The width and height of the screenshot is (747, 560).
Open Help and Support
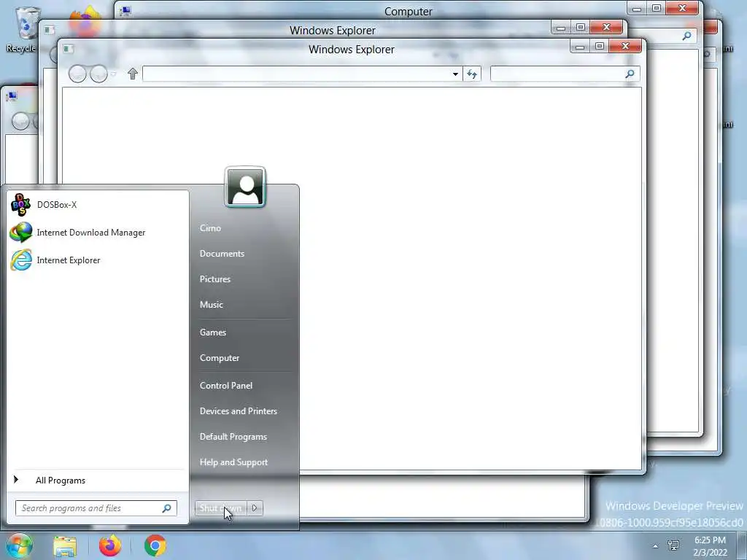coord(233,462)
